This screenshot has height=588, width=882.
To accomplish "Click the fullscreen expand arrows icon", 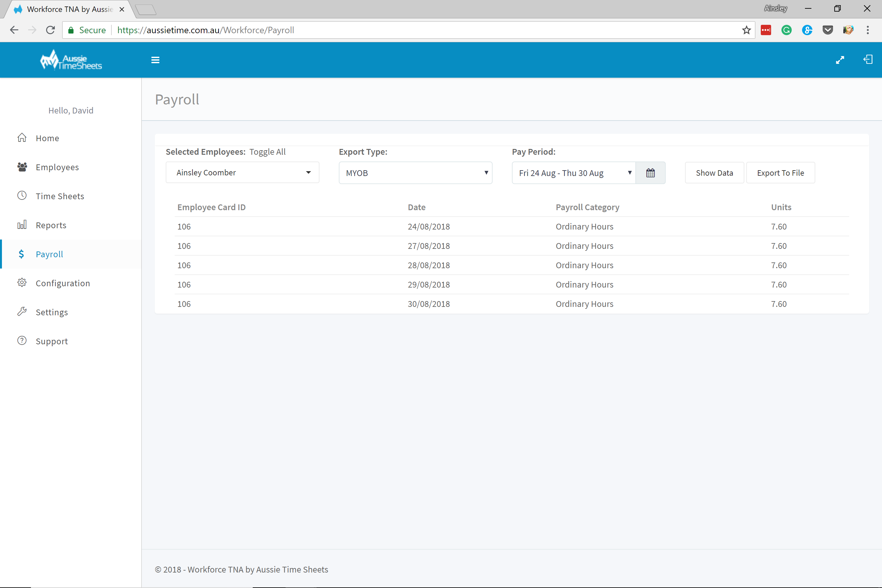I will (840, 60).
